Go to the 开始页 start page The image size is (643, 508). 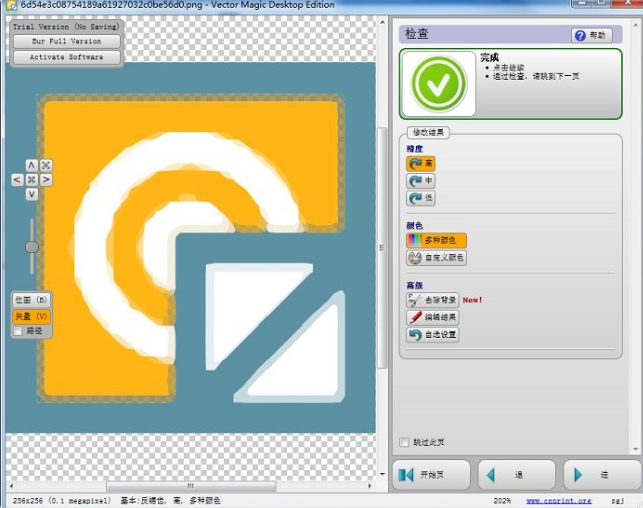431,475
